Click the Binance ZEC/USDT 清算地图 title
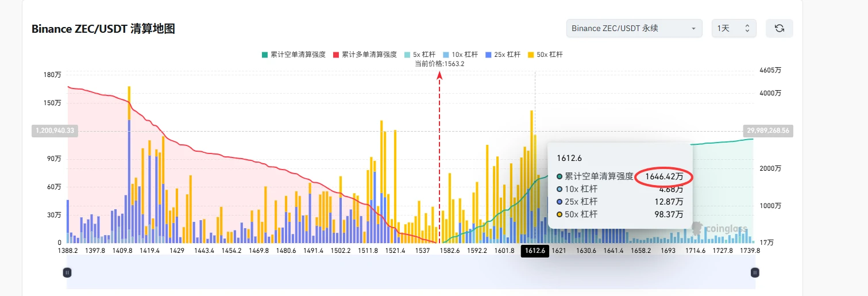 (x=103, y=29)
